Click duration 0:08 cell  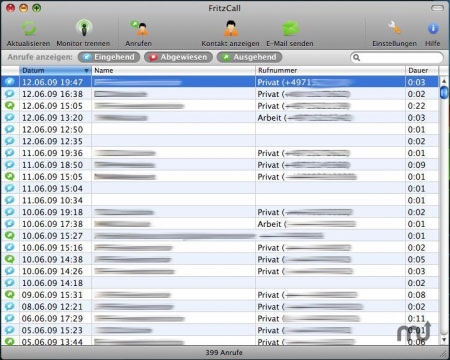[x=416, y=295]
